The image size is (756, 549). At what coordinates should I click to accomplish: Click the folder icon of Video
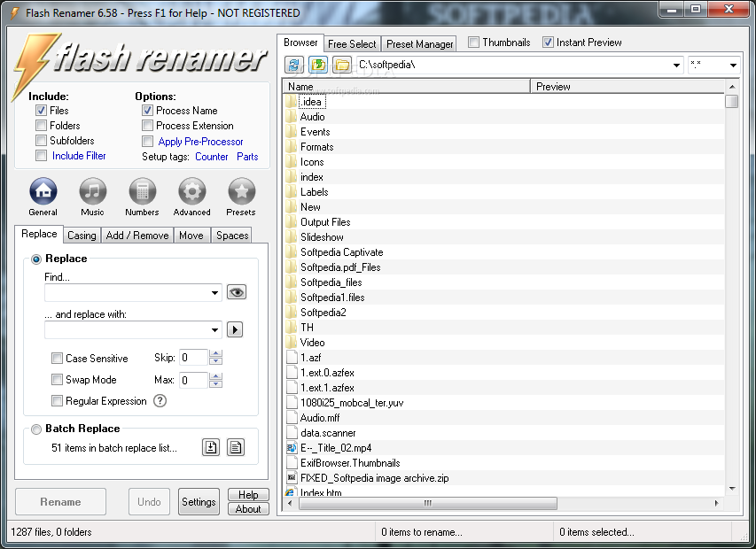pos(291,343)
